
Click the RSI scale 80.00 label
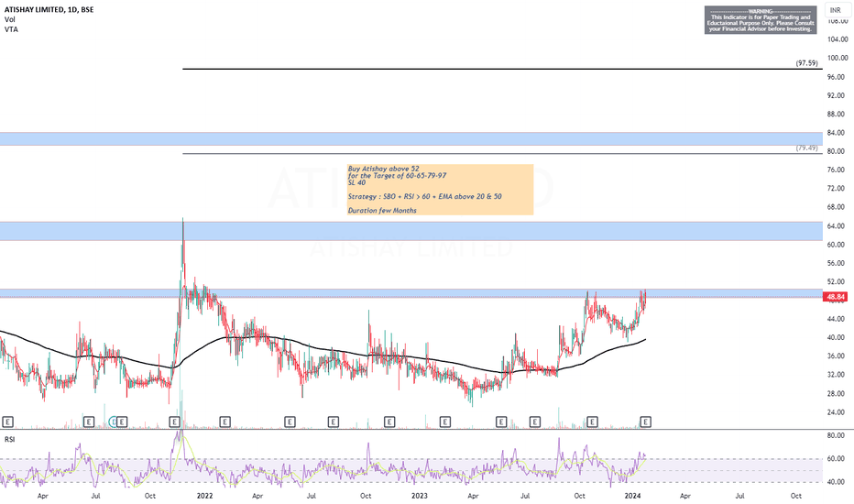(836, 436)
